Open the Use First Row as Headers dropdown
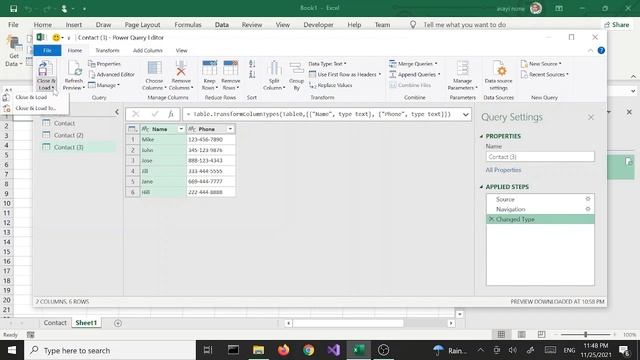Image resolution: width=640 pixels, height=360 pixels. pyautogui.click(x=345, y=74)
